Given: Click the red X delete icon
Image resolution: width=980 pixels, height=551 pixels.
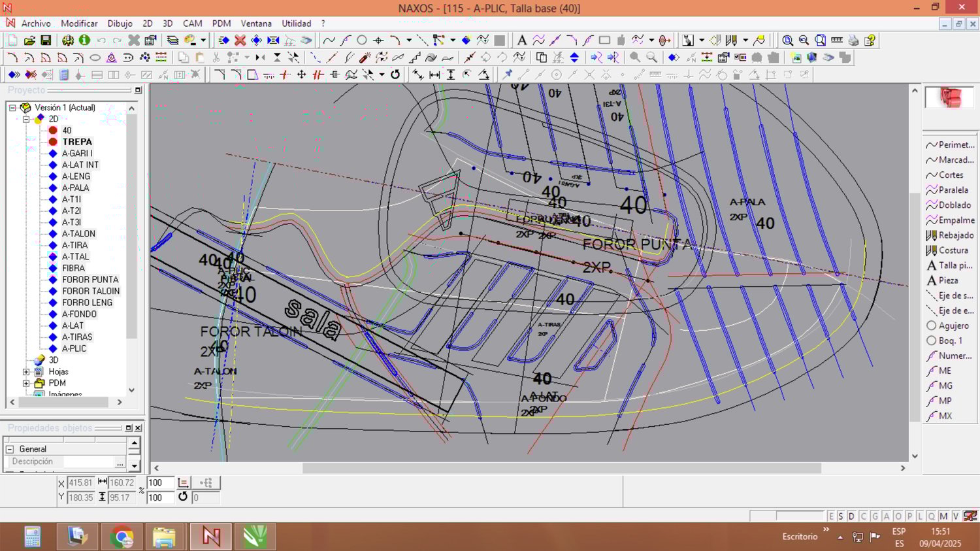Looking at the screenshot, I should pyautogui.click(x=240, y=41).
